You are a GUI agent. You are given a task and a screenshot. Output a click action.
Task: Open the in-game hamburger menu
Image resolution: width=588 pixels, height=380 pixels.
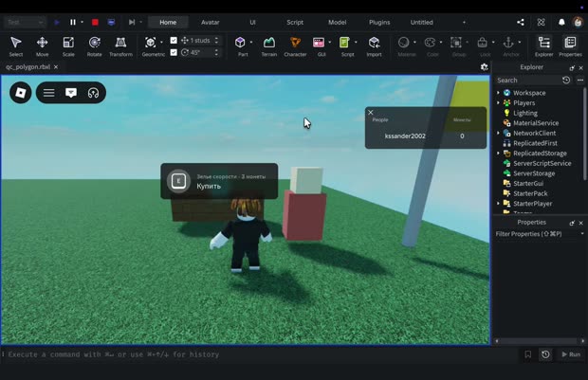point(48,93)
